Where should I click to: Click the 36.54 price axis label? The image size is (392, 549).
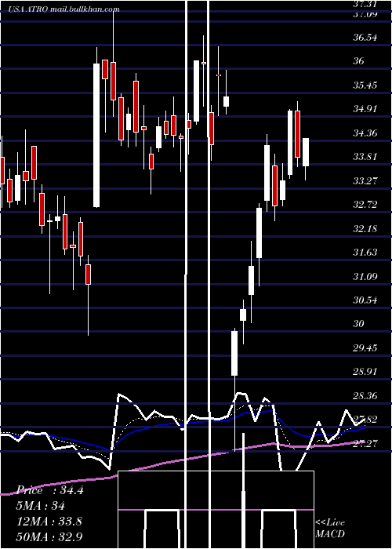pos(365,37)
